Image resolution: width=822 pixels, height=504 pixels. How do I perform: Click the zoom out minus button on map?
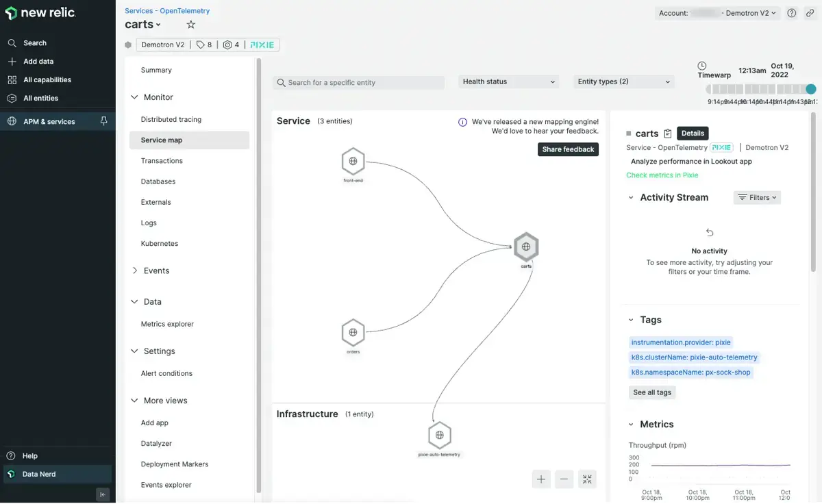[564, 479]
